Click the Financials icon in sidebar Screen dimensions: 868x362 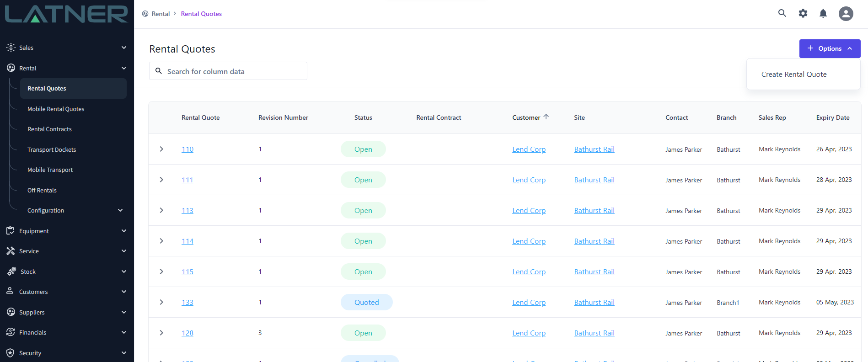[11, 332]
